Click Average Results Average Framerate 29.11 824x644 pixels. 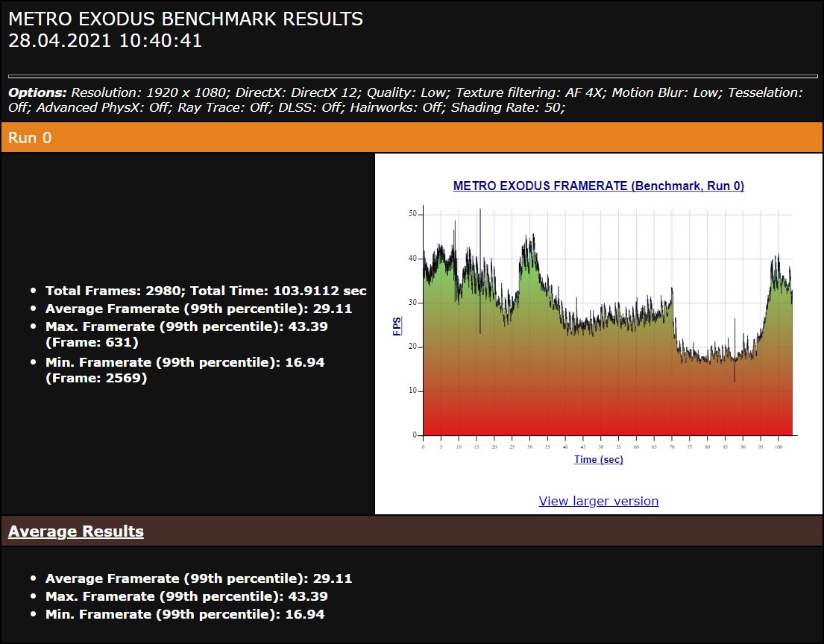pos(198,578)
